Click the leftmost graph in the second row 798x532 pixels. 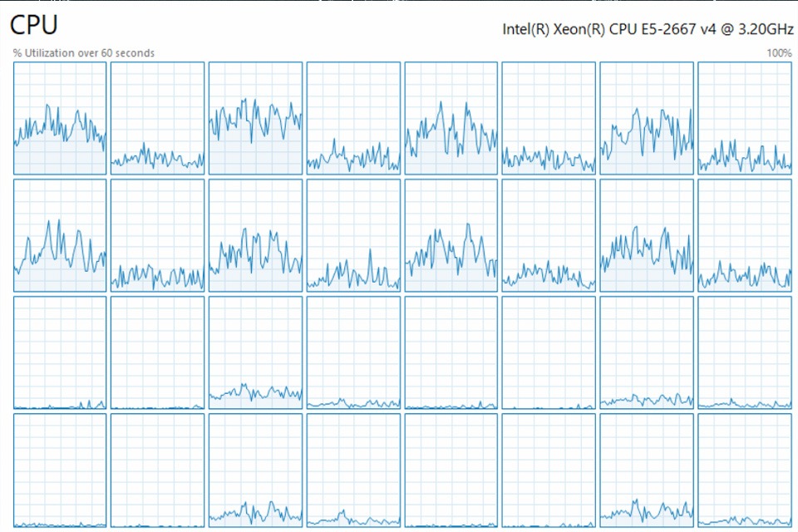click(58, 234)
